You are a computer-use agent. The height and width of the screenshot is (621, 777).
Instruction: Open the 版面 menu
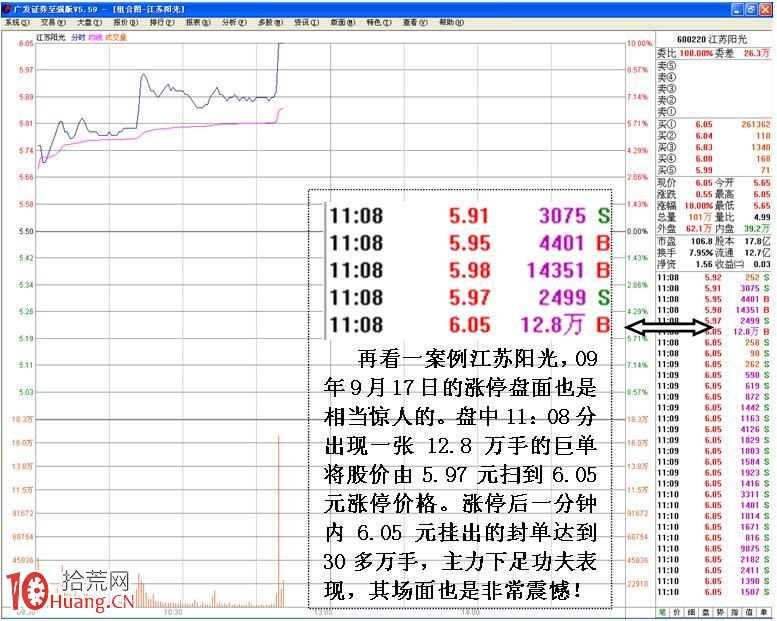(x=342, y=23)
